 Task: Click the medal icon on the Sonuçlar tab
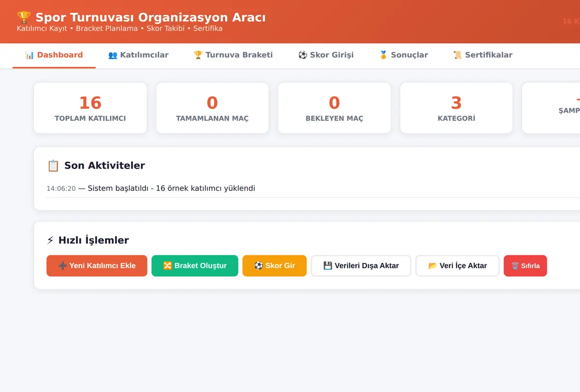(x=383, y=55)
